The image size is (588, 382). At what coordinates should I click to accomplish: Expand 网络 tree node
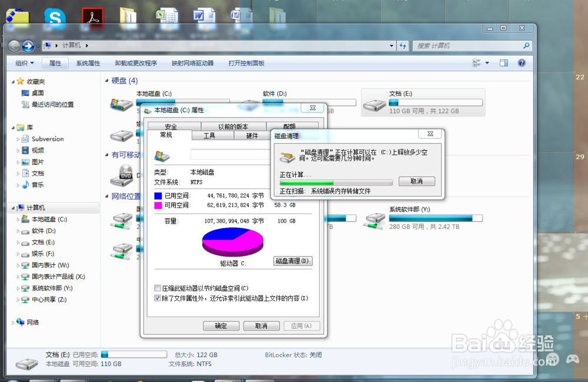[x=13, y=323]
